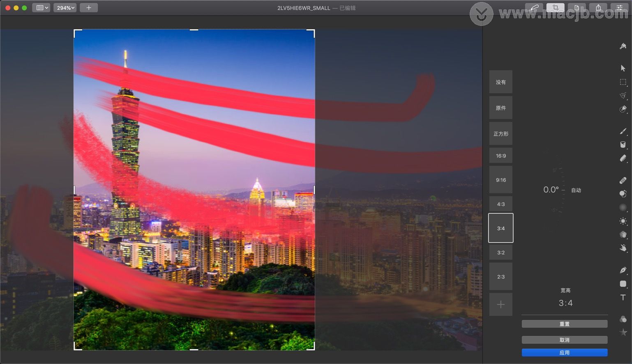This screenshot has height=364, width=632.
Task: Select the Color Fill bucket tool
Action: pyautogui.click(x=623, y=144)
